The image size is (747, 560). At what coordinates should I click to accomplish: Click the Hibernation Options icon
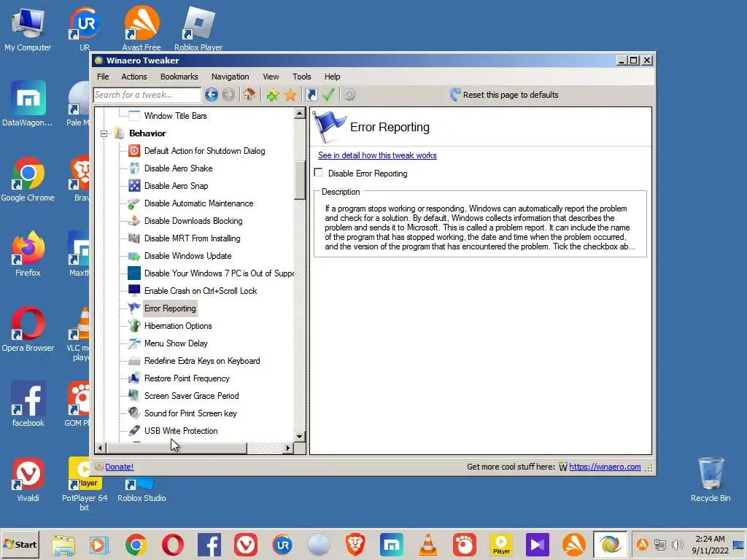tap(134, 326)
